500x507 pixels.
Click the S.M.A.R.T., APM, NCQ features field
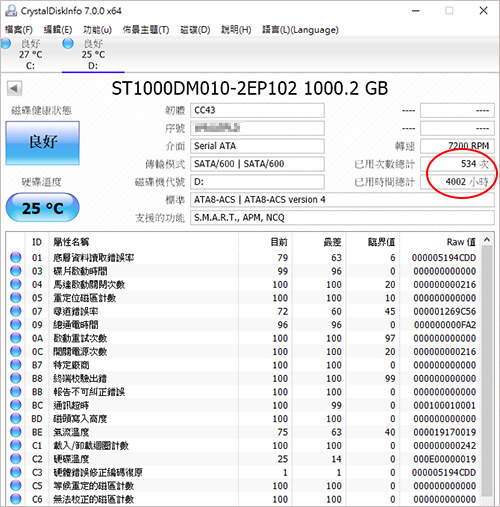342,218
